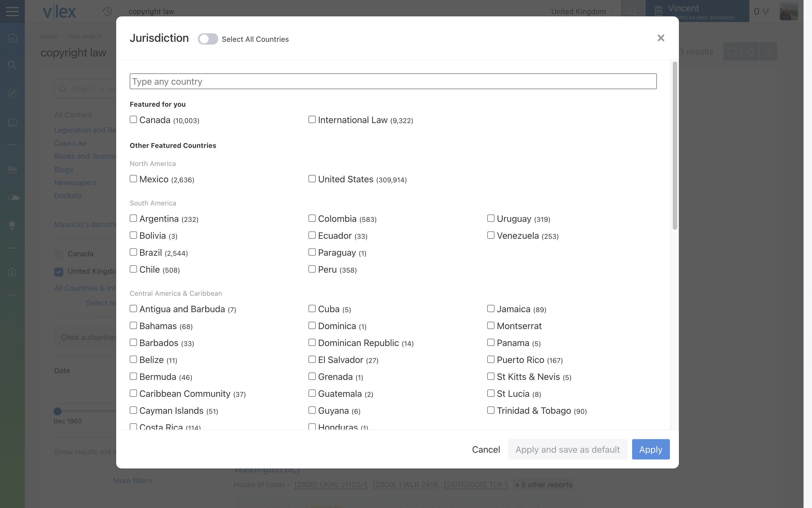The image size is (812, 508).
Task: Click the Vincent insights panel
Action: pos(697,11)
